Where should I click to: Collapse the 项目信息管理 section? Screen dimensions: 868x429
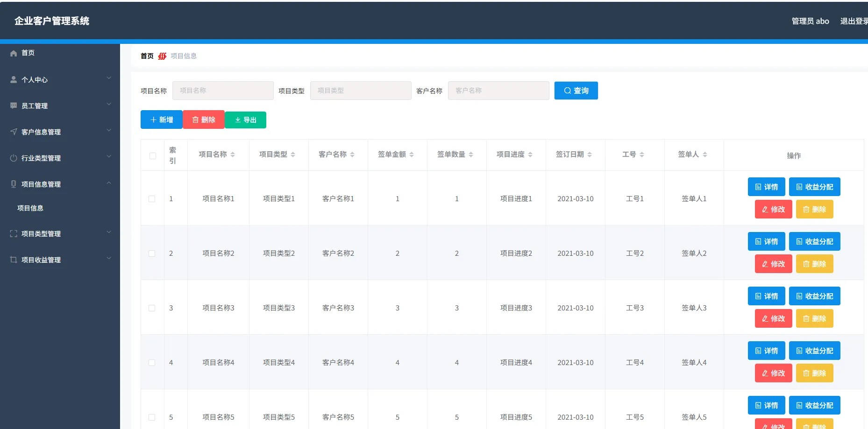109,183
